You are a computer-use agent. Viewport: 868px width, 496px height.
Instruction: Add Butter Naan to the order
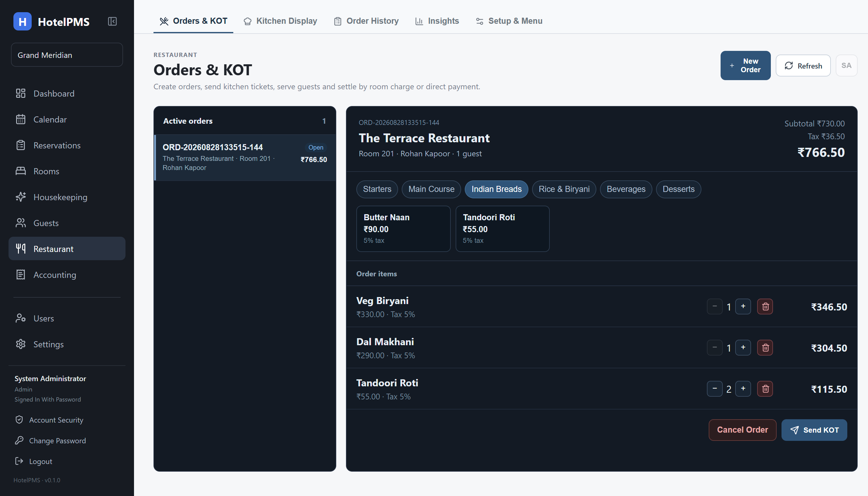(x=403, y=229)
